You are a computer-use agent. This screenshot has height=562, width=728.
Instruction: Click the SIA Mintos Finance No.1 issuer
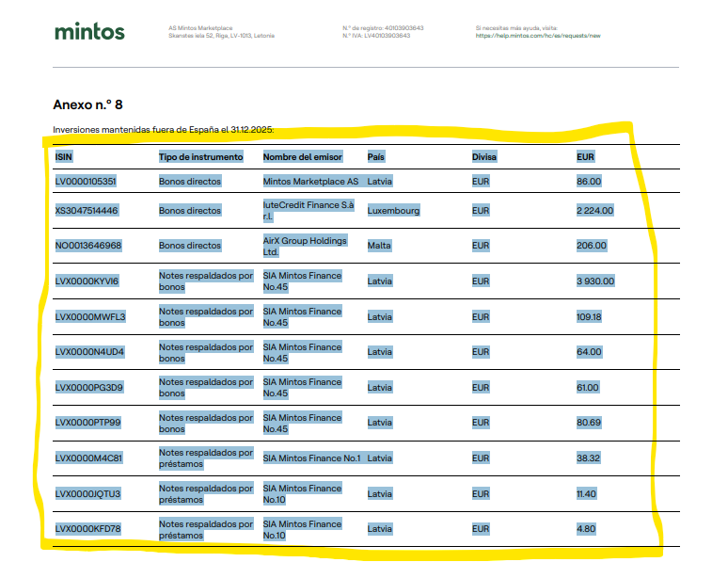(x=311, y=458)
